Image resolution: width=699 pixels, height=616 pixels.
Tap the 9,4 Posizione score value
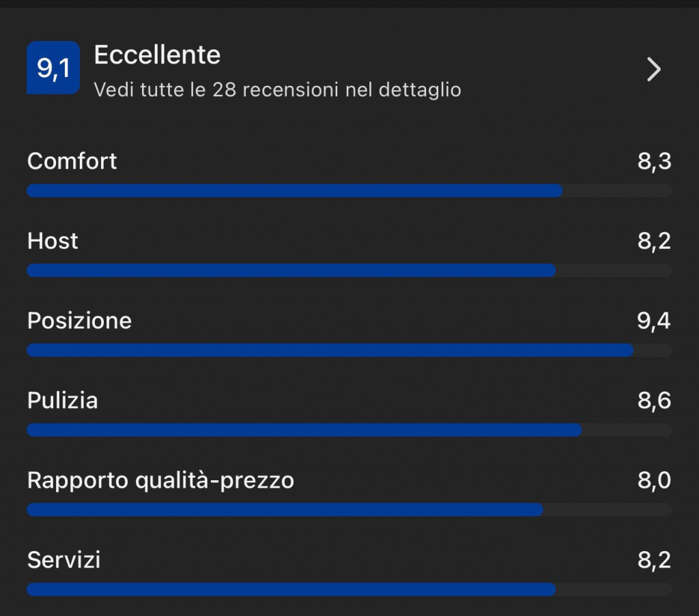coord(654,321)
